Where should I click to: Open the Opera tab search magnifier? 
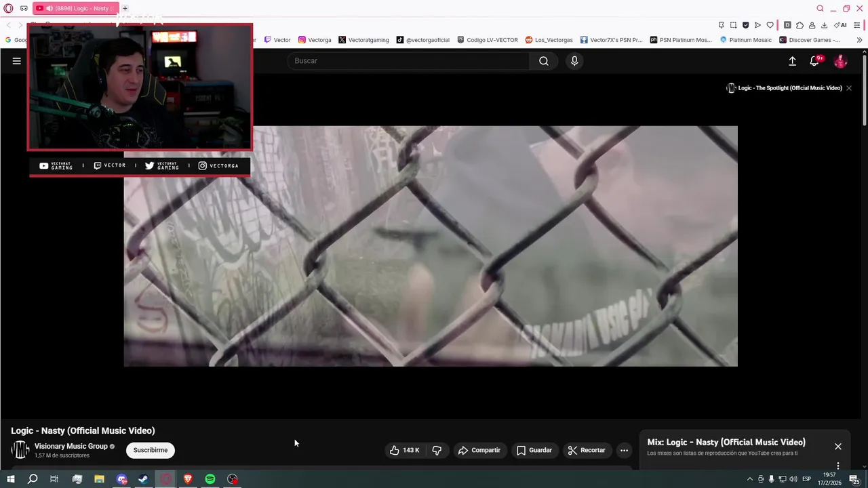(820, 8)
